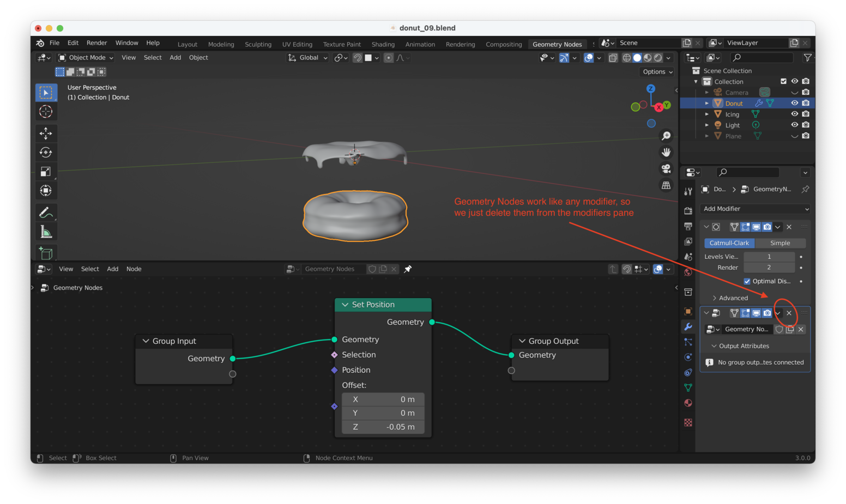Click the Levels Viewport value slider
Image resolution: width=846 pixels, height=504 pixels.
click(x=769, y=256)
